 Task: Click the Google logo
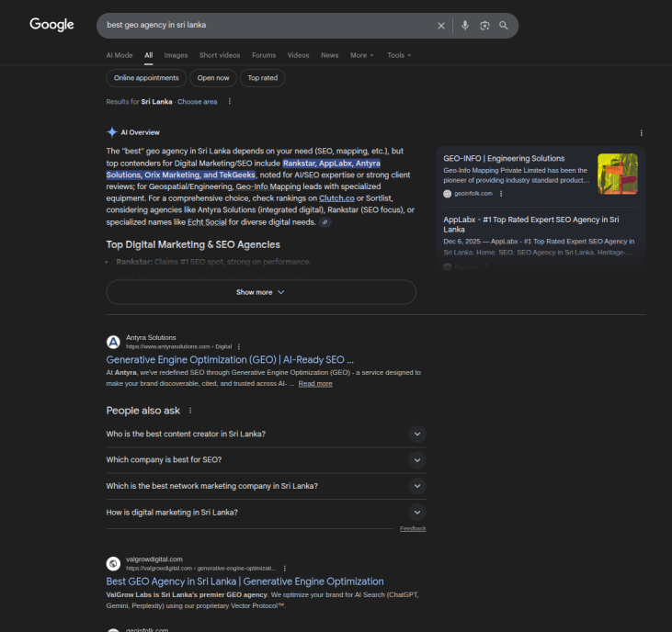(51, 25)
